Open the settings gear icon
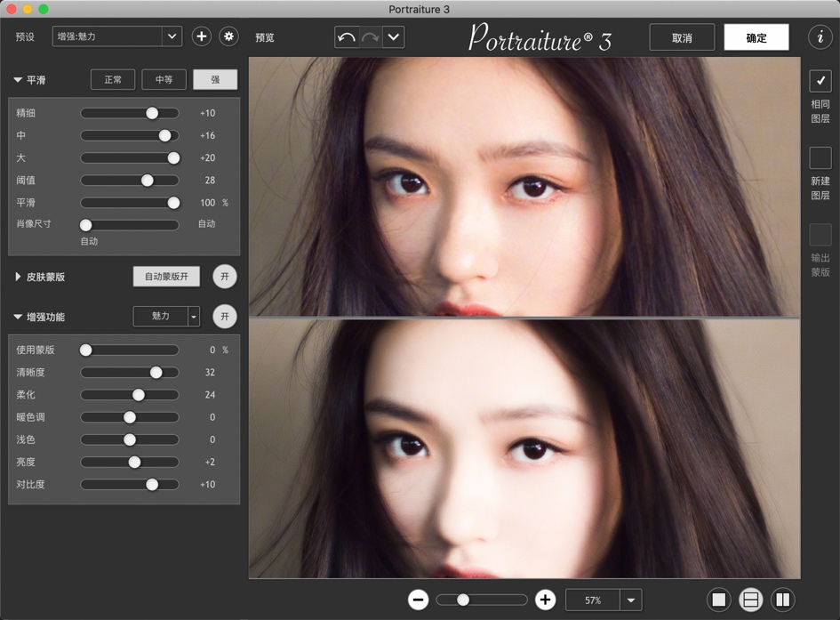This screenshot has height=620, width=840. tap(228, 36)
